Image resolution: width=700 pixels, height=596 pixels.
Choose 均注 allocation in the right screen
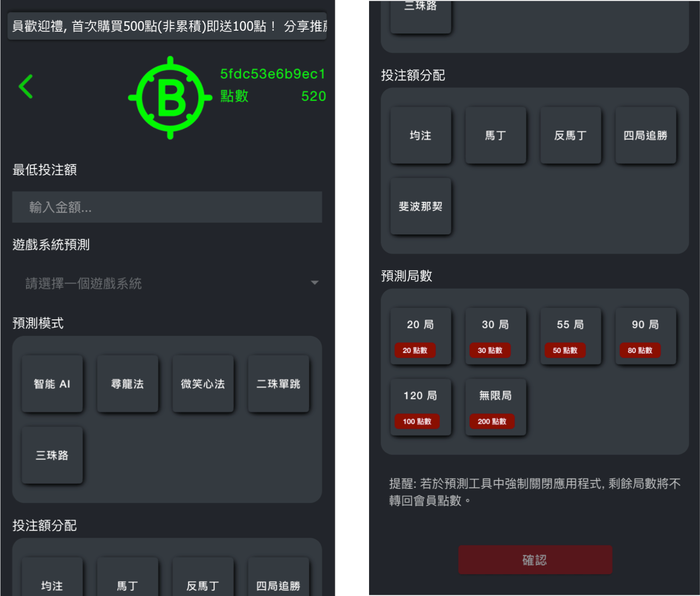click(x=420, y=136)
